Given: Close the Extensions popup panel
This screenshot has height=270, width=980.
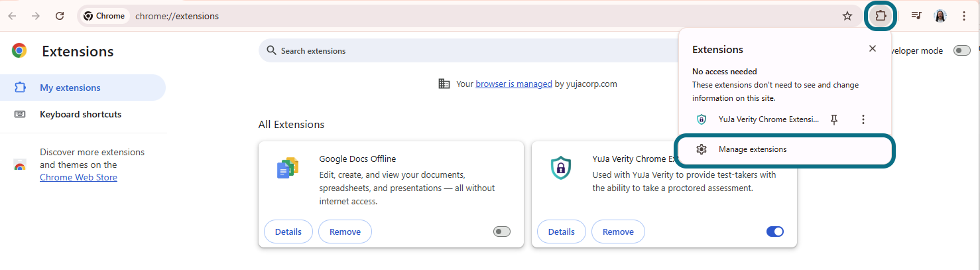Looking at the screenshot, I should 872,48.
